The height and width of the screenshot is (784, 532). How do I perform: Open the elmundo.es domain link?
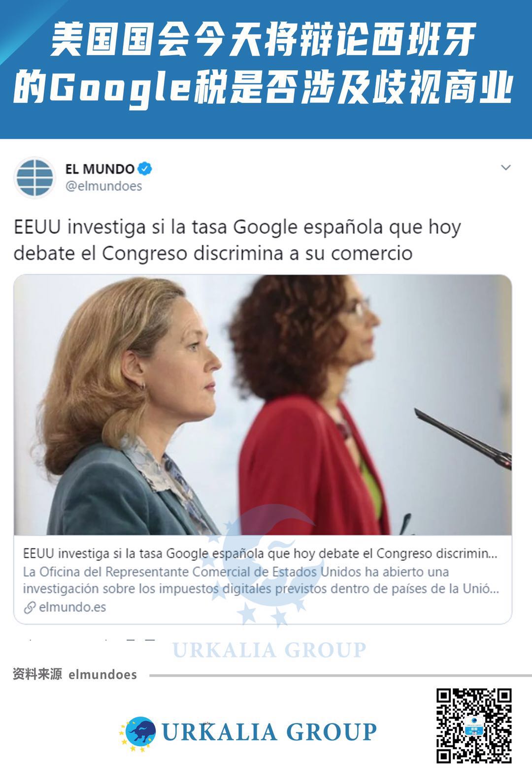point(72,607)
